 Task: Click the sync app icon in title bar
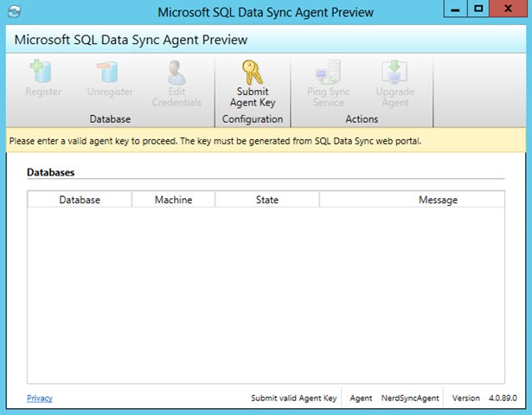tap(14, 12)
